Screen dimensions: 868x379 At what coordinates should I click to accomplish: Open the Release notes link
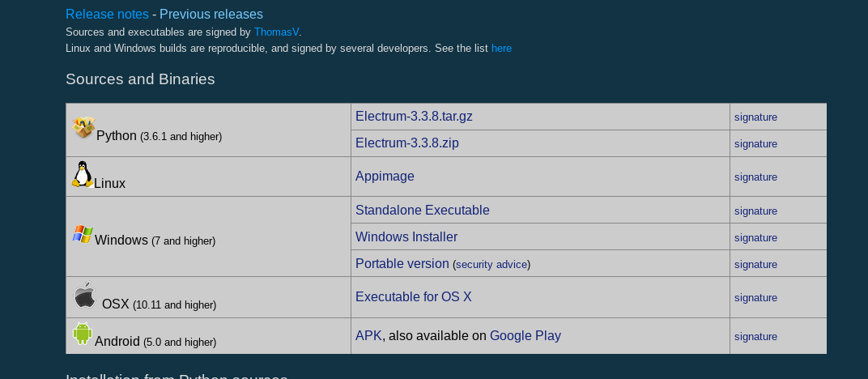pyautogui.click(x=107, y=15)
